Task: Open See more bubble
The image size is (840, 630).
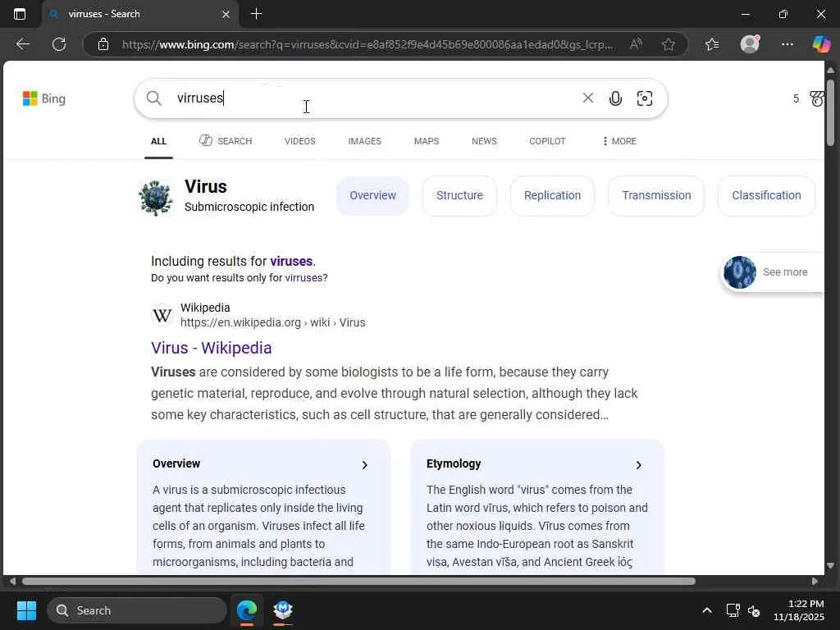Action: click(x=772, y=272)
